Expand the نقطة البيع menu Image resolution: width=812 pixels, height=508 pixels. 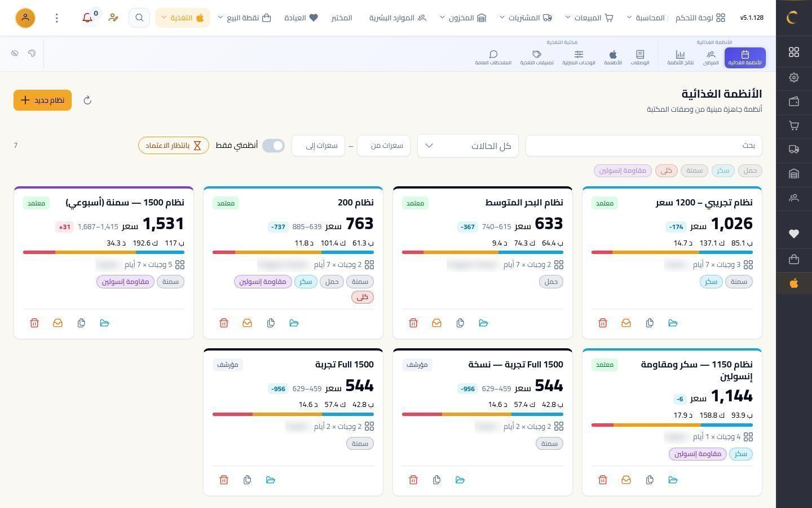pyautogui.click(x=244, y=18)
